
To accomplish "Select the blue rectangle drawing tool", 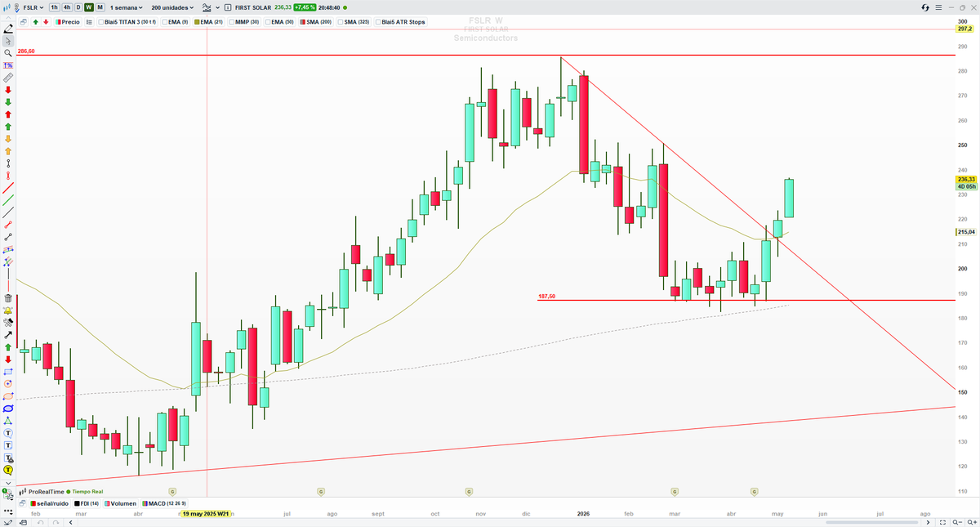I will pyautogui.click(x=8, y=371).
